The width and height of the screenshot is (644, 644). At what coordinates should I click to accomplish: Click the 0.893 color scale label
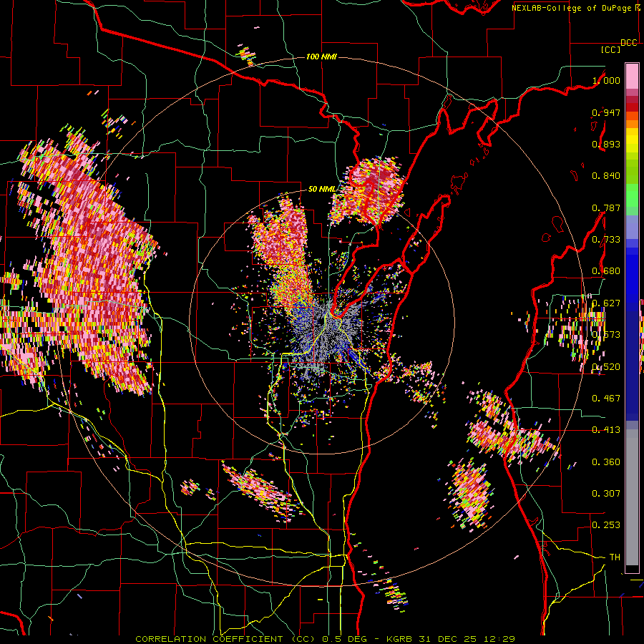[606, 144]
